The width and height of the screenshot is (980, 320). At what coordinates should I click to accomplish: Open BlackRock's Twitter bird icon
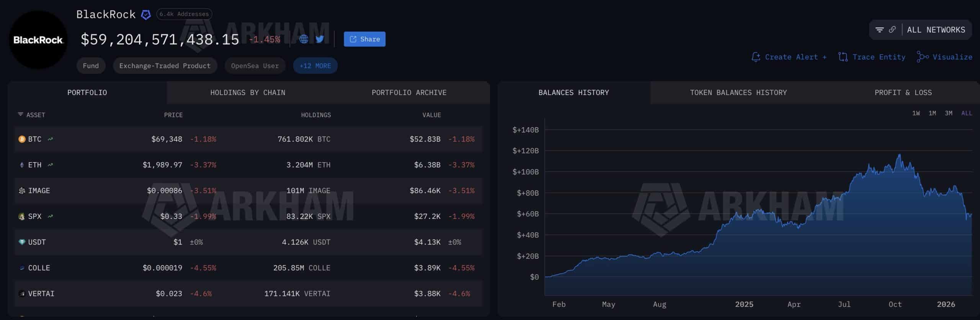320,39
